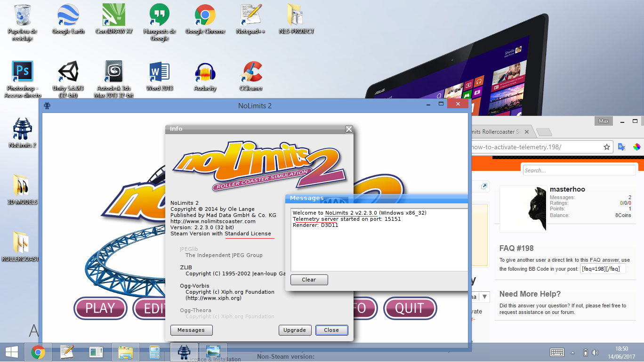Close the Chrome NoLimits Rollercoaster tab
This screenshot has width=644, height=362.
(x=527, y=132)
